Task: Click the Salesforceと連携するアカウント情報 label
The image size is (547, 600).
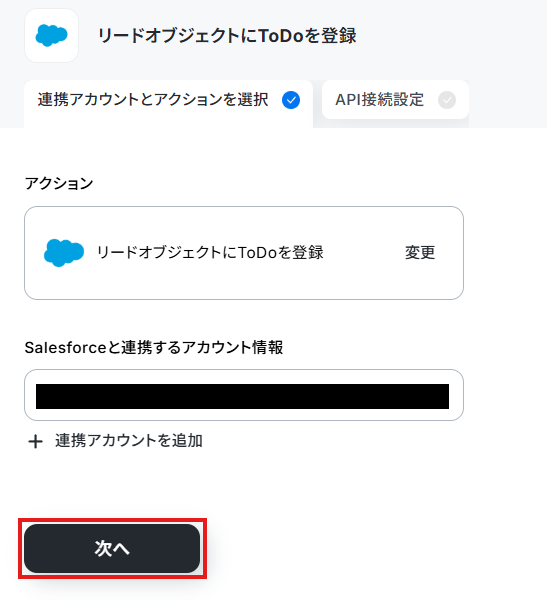Action: coord(154,347)
